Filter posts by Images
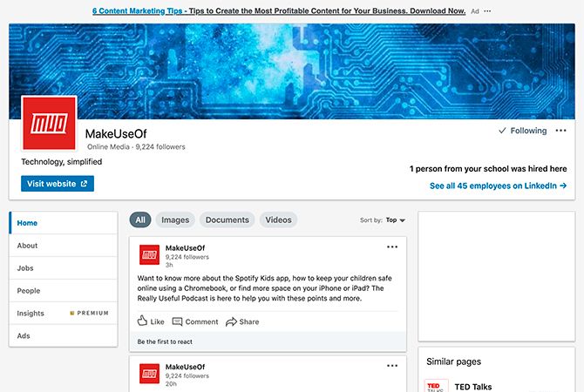This screenshot has height=392, width=584. coord(175,220)
